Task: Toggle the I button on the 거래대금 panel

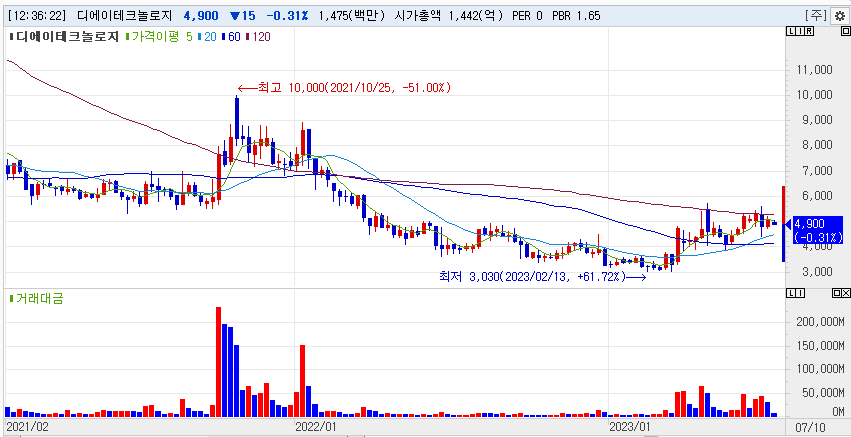Action: (800, 293)
